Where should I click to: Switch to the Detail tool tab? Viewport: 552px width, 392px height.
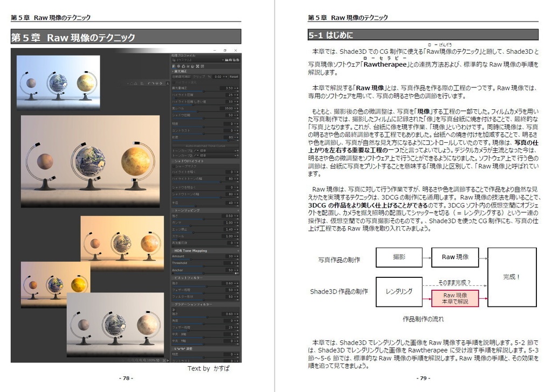(179, 66)
